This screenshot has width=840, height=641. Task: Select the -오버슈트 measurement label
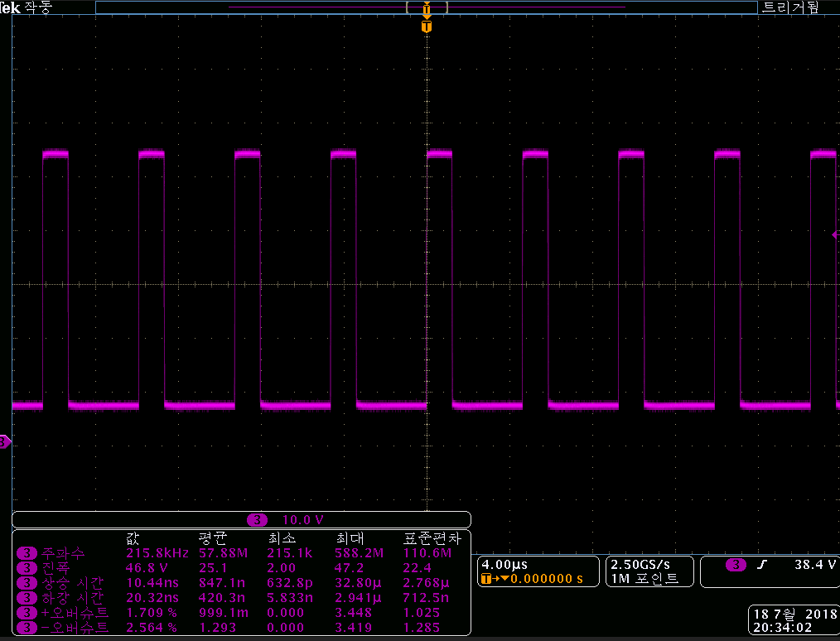coord(75,628)
